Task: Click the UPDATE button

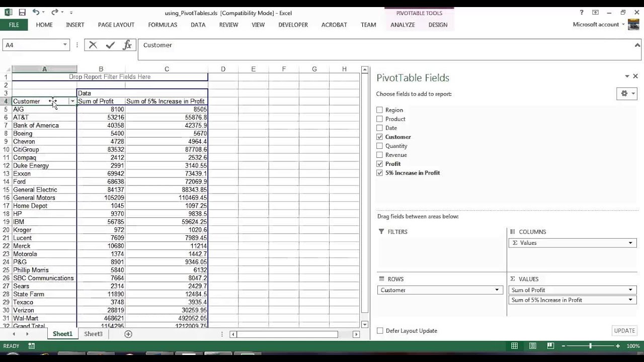Action: pyautogui.click(x=624, y=331)
